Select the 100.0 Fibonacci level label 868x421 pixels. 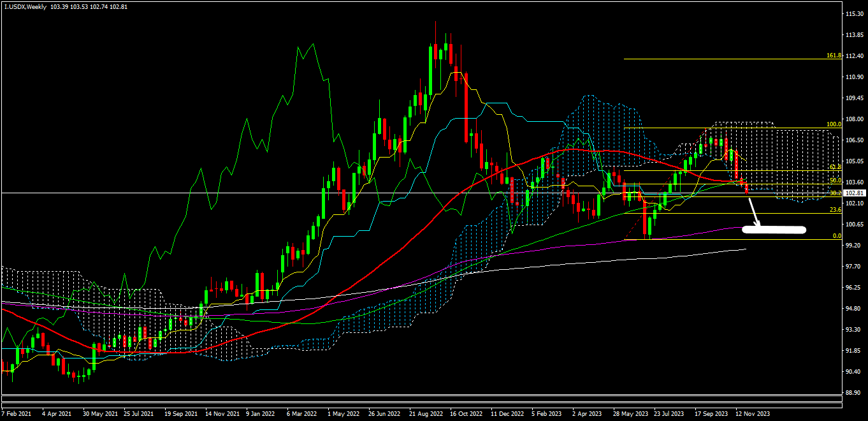tap(834, 124)
